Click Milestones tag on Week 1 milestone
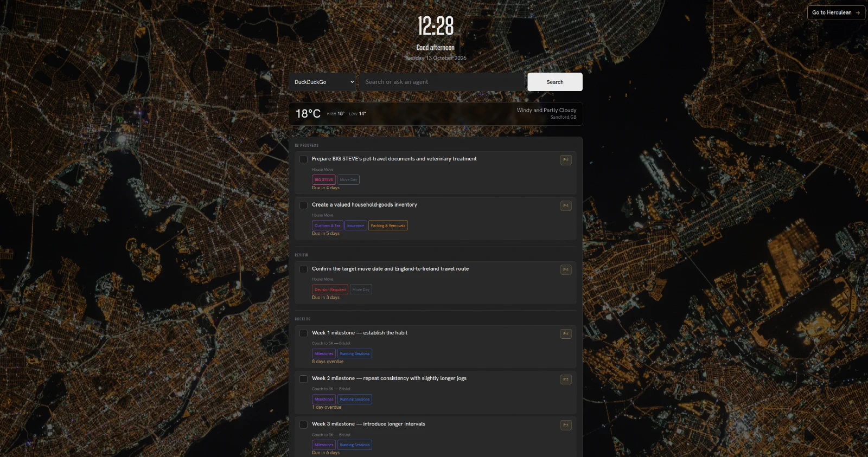The image size is (868, 457). [324, 353]
